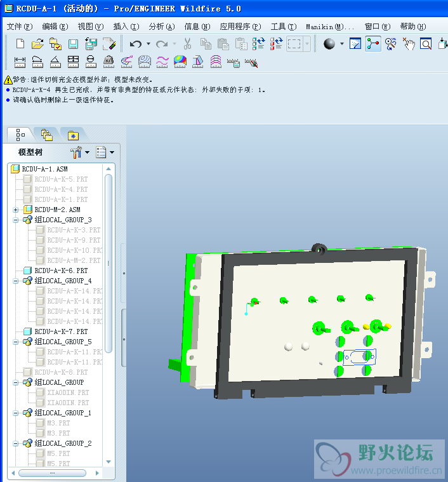Click the first Regenerate model icon

(x=258, y=44)
